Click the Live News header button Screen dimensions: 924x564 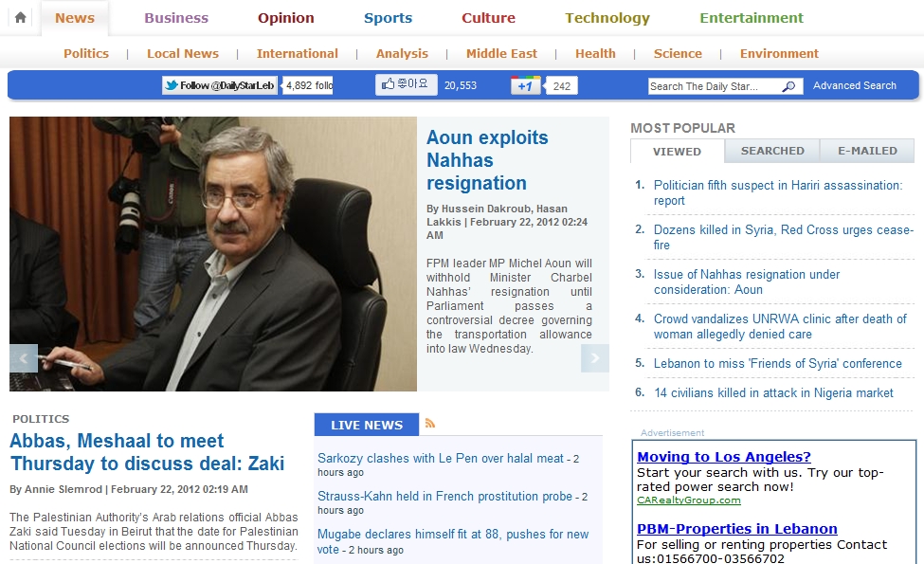click(x=367, y=425)
